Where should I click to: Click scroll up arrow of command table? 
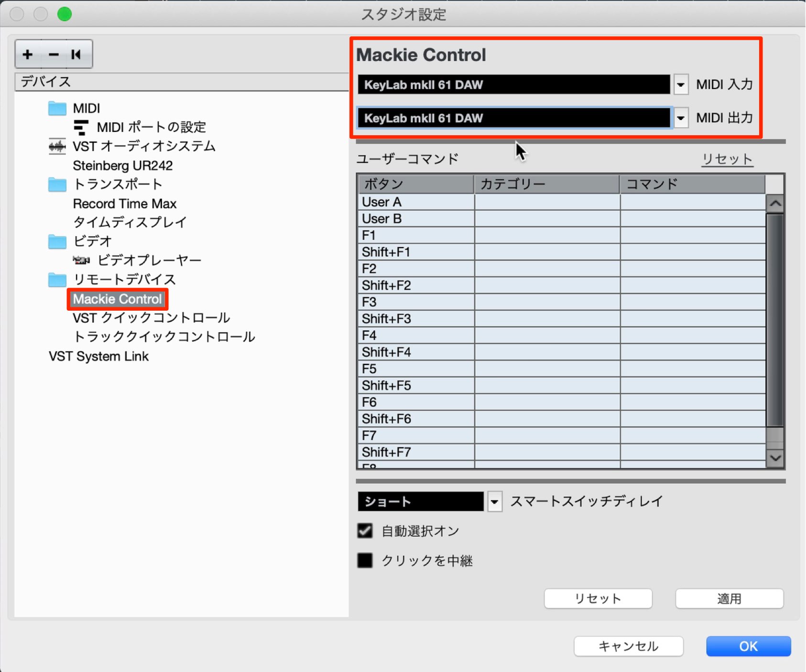pyautogui.click(x=775, y=204)
